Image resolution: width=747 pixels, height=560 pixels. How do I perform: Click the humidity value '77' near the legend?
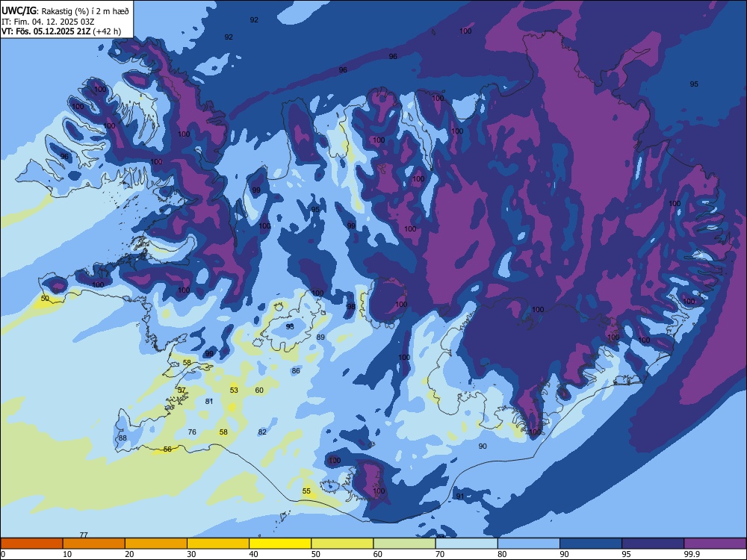(84, 535)
